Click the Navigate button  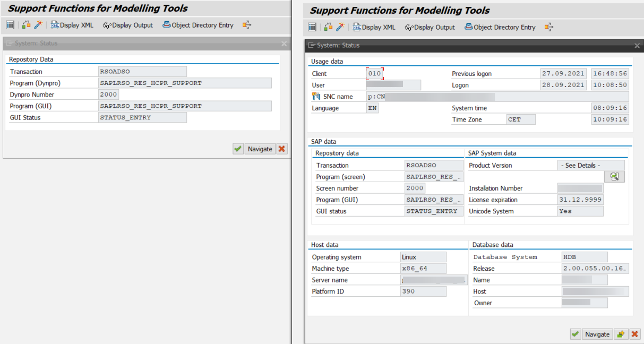pos(597,334)
